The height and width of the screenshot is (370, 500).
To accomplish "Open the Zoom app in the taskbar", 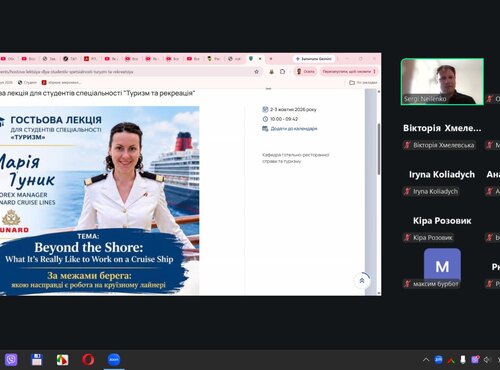I will (114, 360).
